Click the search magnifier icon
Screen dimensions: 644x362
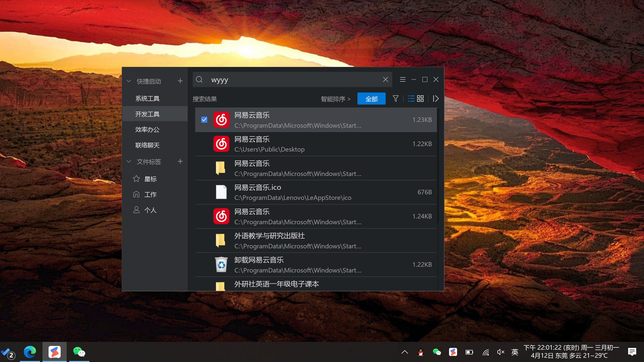click(199, 79)
